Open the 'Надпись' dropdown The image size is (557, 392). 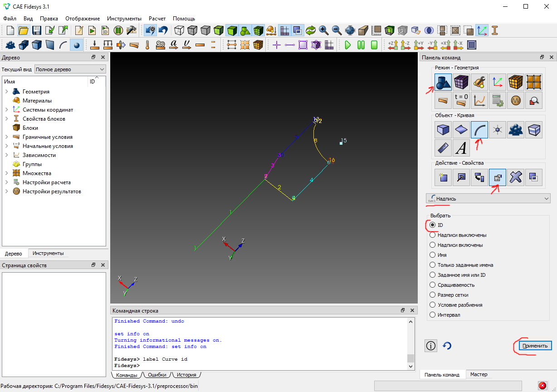[488, 198]
